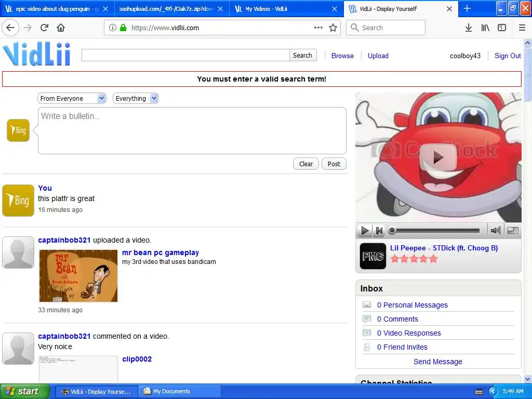Open the Browse link

point(342,56)
